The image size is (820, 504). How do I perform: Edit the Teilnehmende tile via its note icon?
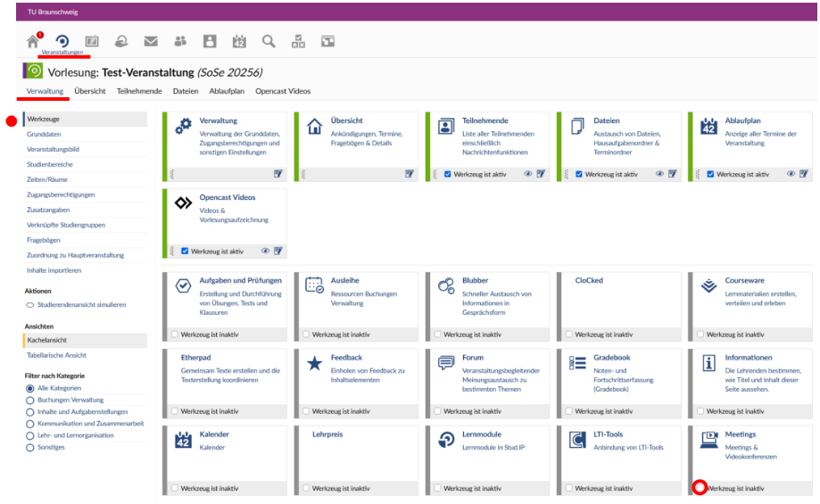541,174
